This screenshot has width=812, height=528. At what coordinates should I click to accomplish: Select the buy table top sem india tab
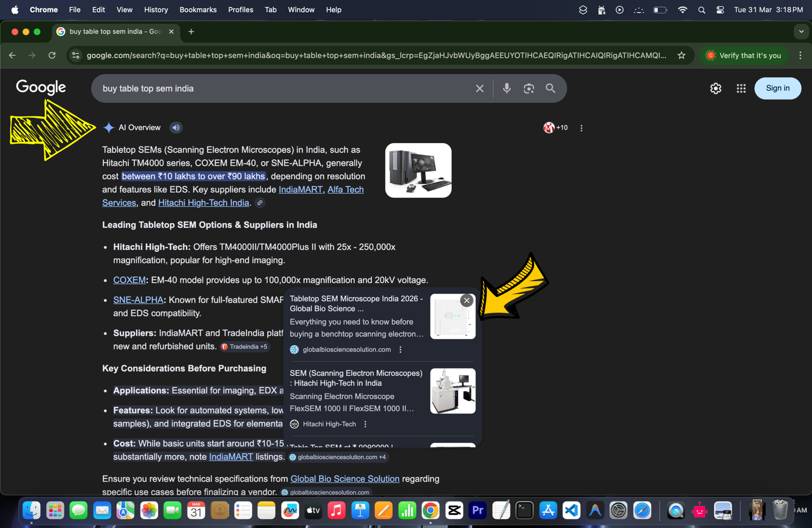(x=115, y=31)
